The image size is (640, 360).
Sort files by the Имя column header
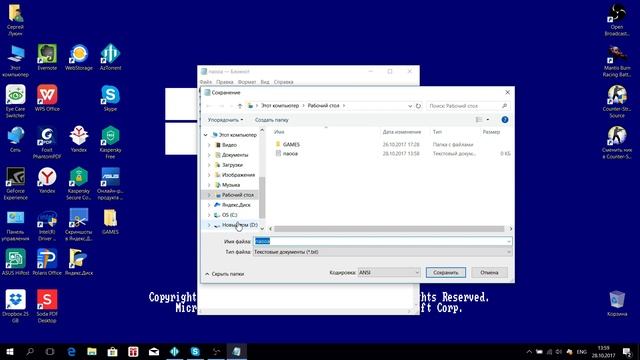pyautogui.click(x=279, y=132)
